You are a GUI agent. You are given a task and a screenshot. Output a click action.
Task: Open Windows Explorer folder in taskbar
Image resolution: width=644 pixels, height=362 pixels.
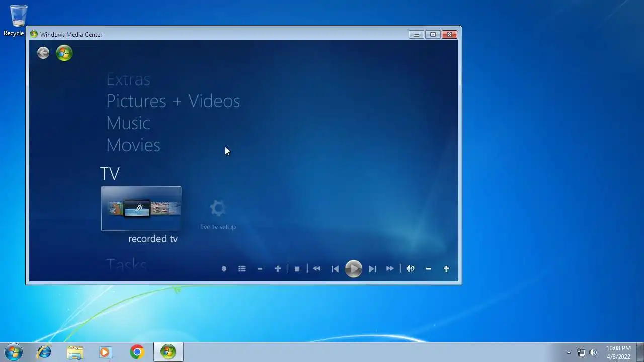click(75, 352)
